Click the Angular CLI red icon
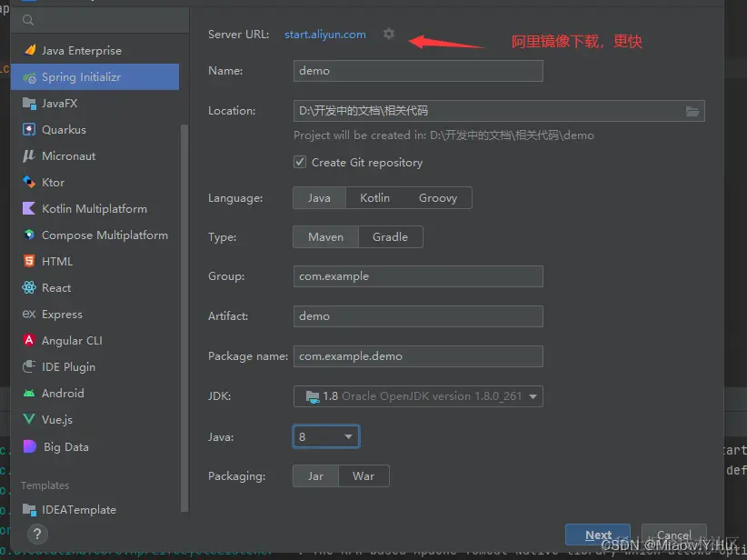 30,340
